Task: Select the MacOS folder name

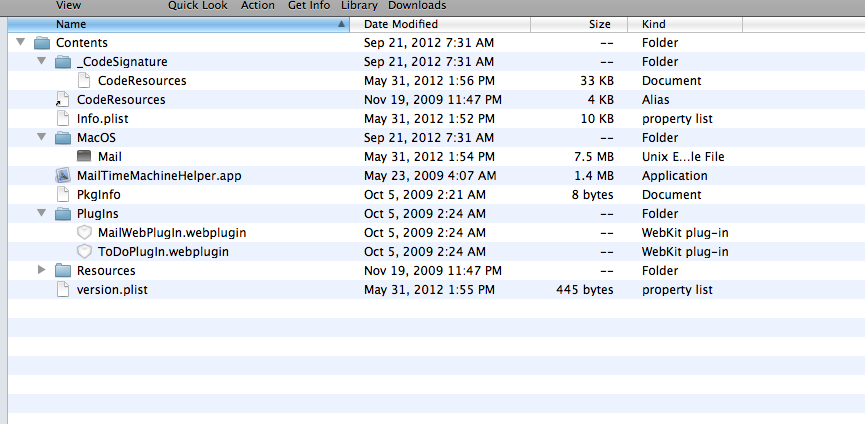Action: (96, 138)
